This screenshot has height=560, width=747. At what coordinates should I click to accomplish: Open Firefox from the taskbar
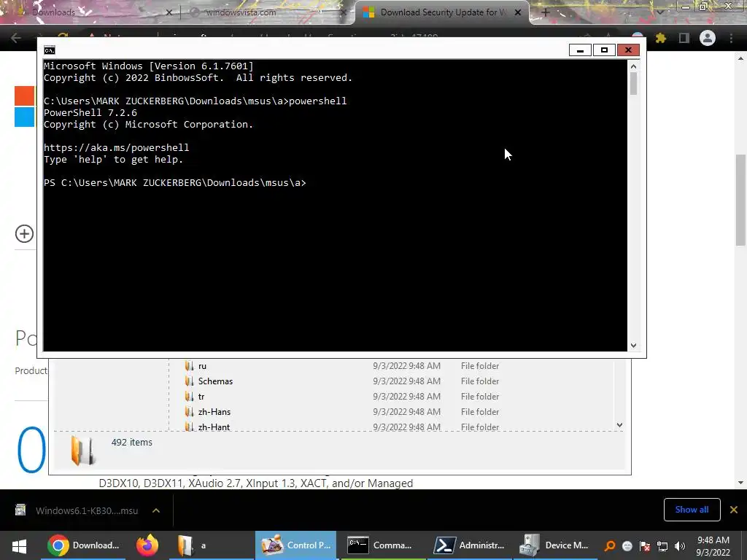(x=147, y=545)
